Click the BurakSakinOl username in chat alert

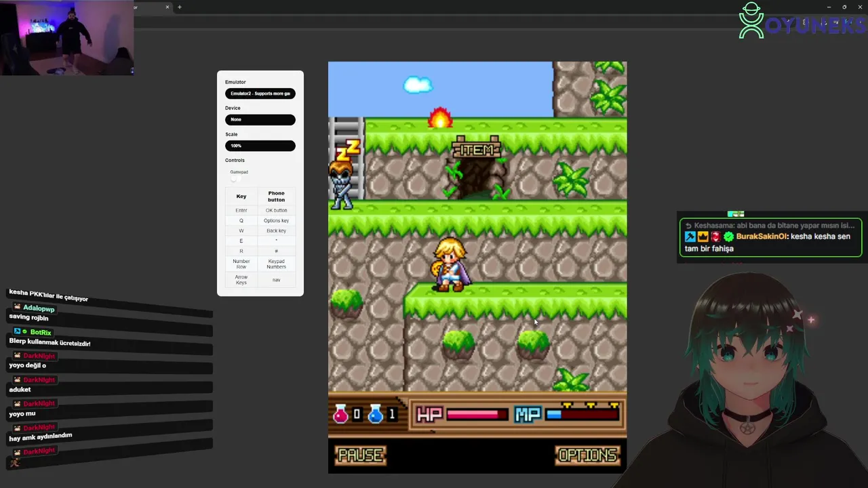tap(763, 237)
